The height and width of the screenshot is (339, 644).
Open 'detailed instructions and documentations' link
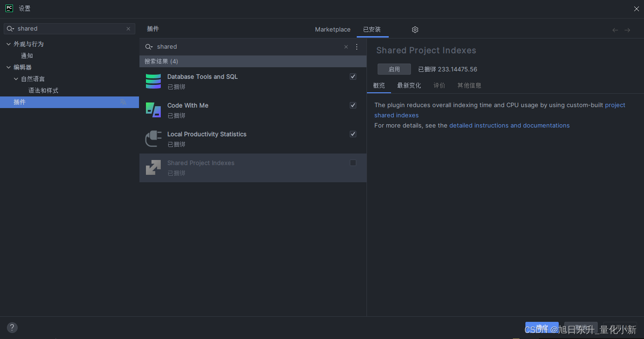[x=510, y=126]
